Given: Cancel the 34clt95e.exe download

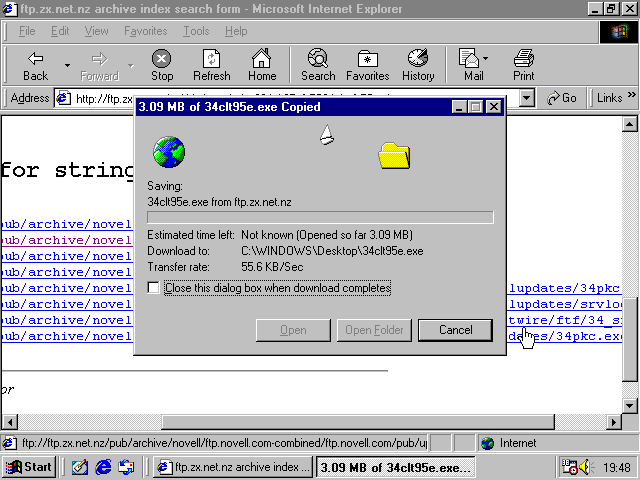Looking at the screenshot, I should pos(456,330).
